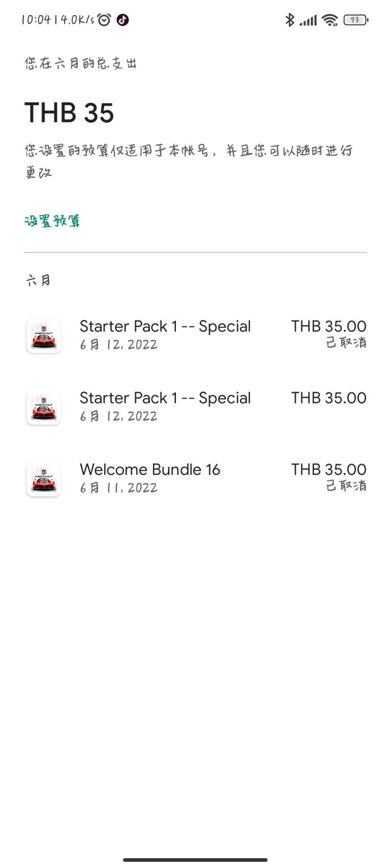Select the cancelled Starter Pack 1 -- Special title
The width and height of the screenshot is (391, 868).
click(165, 326)
